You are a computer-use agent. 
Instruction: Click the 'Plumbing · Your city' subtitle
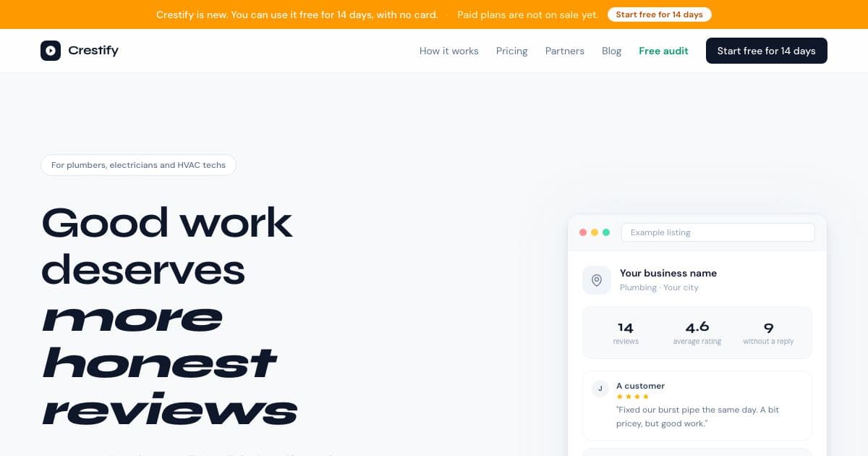click(659, 287)
